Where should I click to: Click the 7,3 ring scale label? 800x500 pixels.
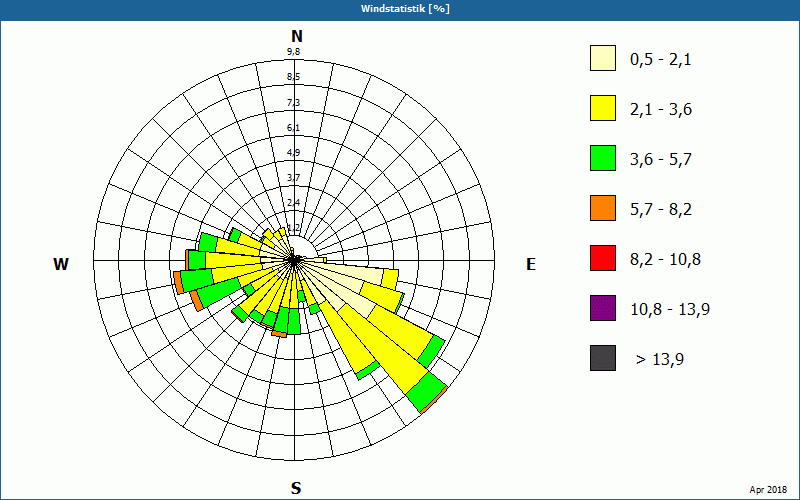click(x=293, y=103)
